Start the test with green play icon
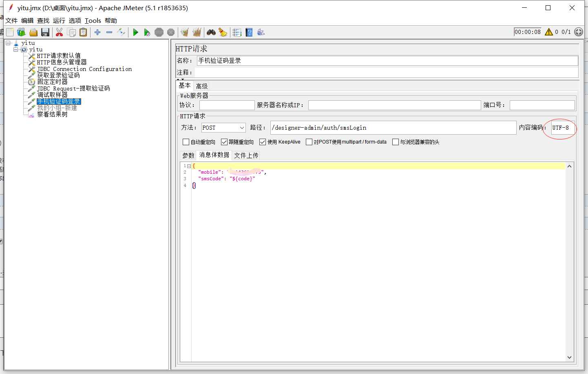This screenshot has height=374, width=588. click(136, 32)
